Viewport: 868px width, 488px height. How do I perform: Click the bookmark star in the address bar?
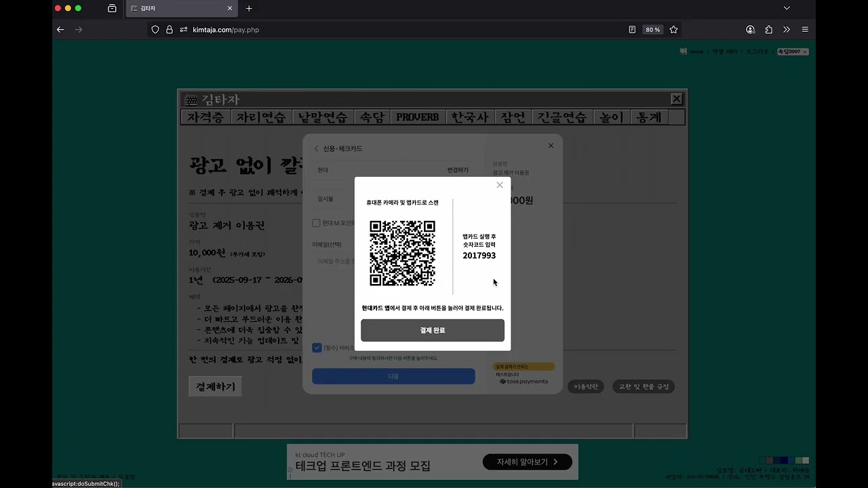click(x=673, y=29)
